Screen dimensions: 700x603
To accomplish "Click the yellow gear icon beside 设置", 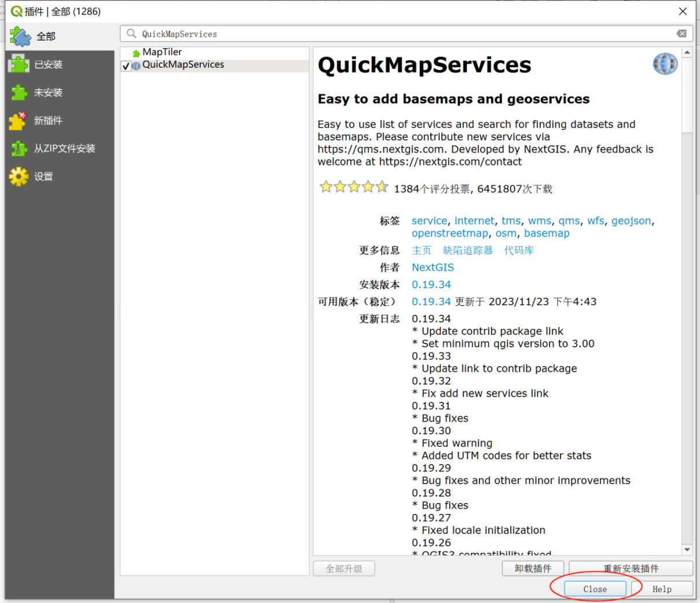I will [19, 176].
